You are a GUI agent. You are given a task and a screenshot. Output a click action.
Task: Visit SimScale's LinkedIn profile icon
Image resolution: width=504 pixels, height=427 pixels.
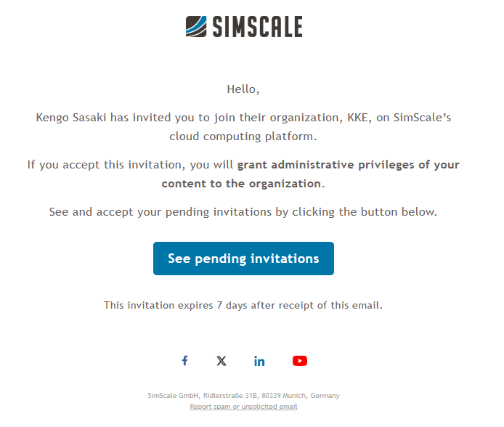(259, 361)
